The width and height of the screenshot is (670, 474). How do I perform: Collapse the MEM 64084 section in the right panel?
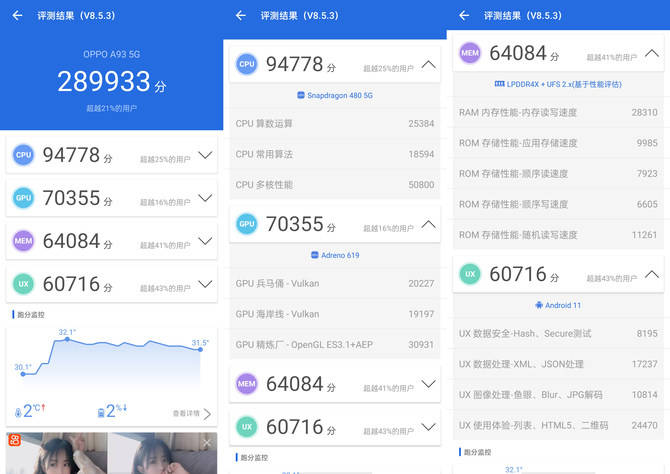click(x=652, y=53)
